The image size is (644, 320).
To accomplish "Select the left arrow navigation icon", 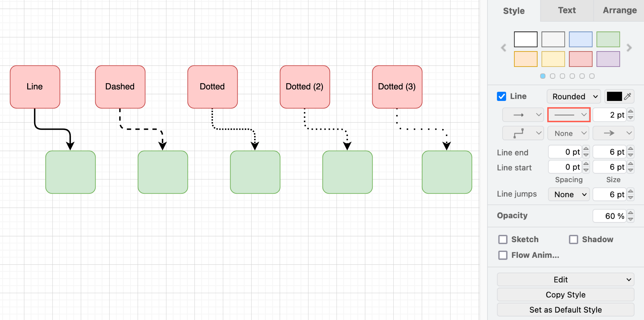I will pyautogui.click(x=502, y=48).
